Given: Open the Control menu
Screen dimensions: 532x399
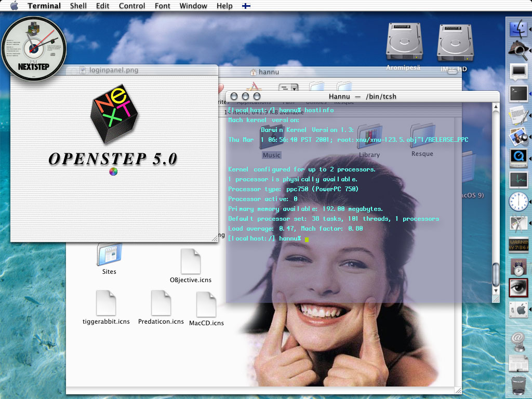Looking at the screenshot, I should (132, 6).
